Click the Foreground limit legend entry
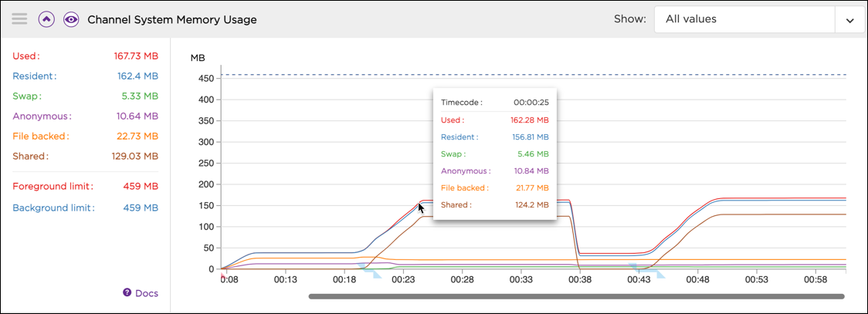This screenshot has width=868, height=314. pos(53,186)
